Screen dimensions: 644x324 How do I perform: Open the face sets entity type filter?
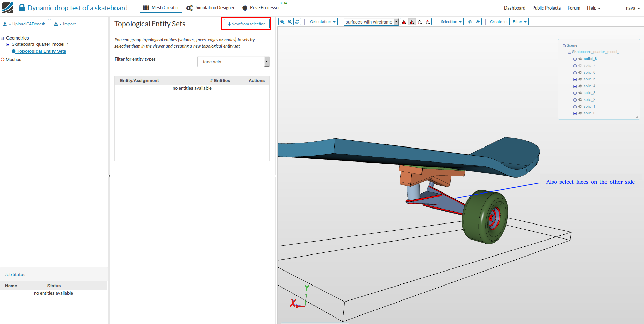(x=233, y=62)
